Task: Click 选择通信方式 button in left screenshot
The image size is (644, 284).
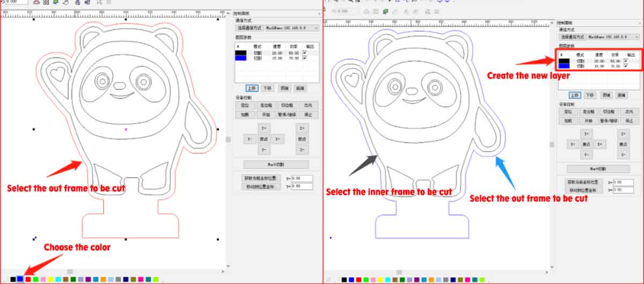Action: (x=250, y=27)
